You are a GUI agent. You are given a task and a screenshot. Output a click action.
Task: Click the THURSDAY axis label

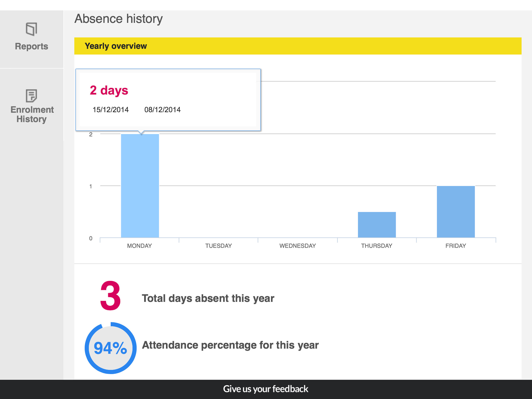[x=376, y=246]
